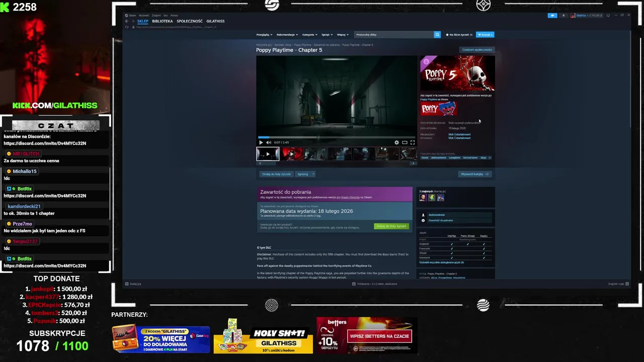Click WPISZ !BETTERS NA CZACIE banner
The height and width of the screenshot is (362, 644).
pos(379,336)
